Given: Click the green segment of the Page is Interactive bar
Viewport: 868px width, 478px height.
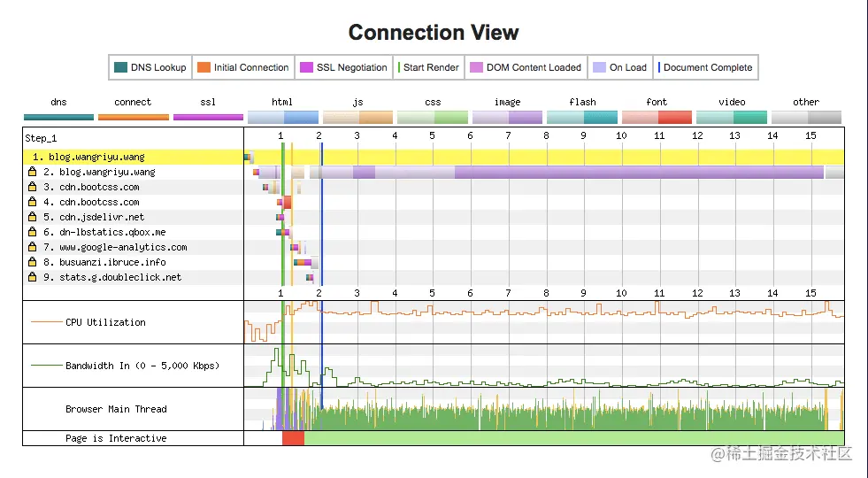Looking at the screenshot, I should (x=574, y=438).
